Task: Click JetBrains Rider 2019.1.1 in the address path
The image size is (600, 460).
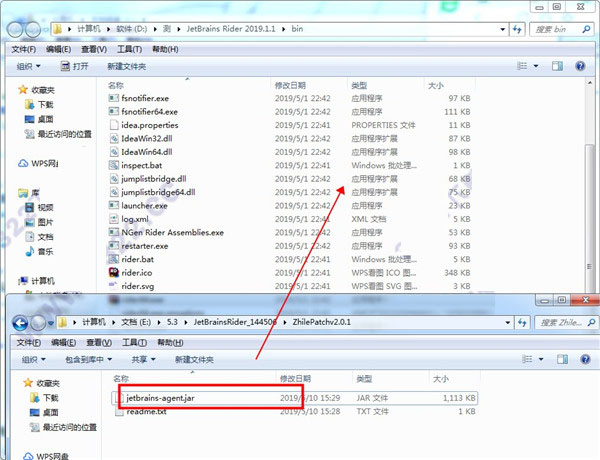Action: pos(231,29)
